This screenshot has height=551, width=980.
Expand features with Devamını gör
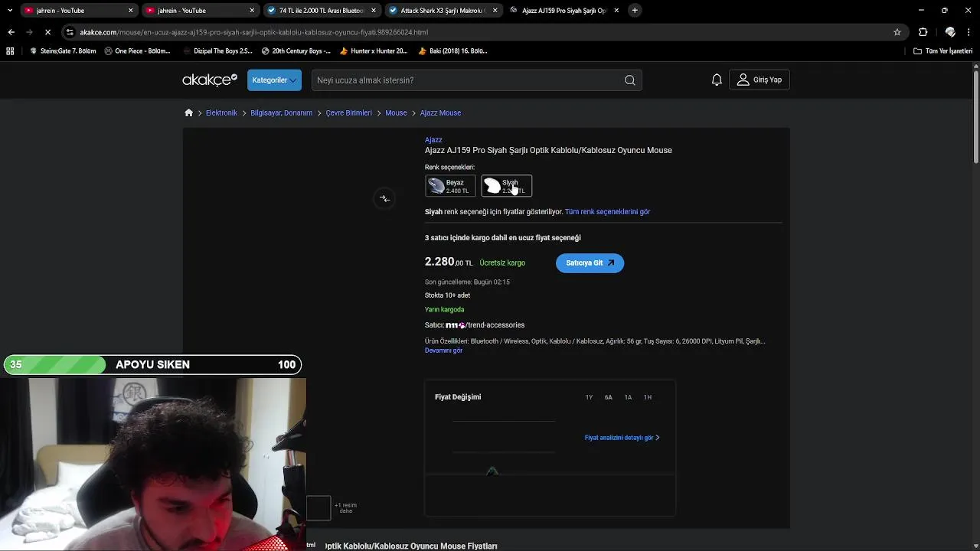(x=443, y=350)
